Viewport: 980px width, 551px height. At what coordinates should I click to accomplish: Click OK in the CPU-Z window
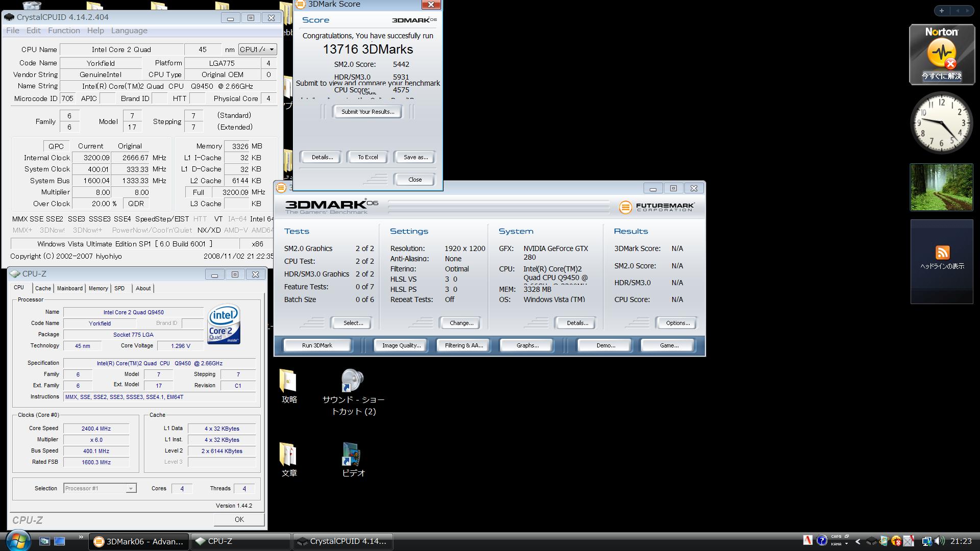point(239,519)
